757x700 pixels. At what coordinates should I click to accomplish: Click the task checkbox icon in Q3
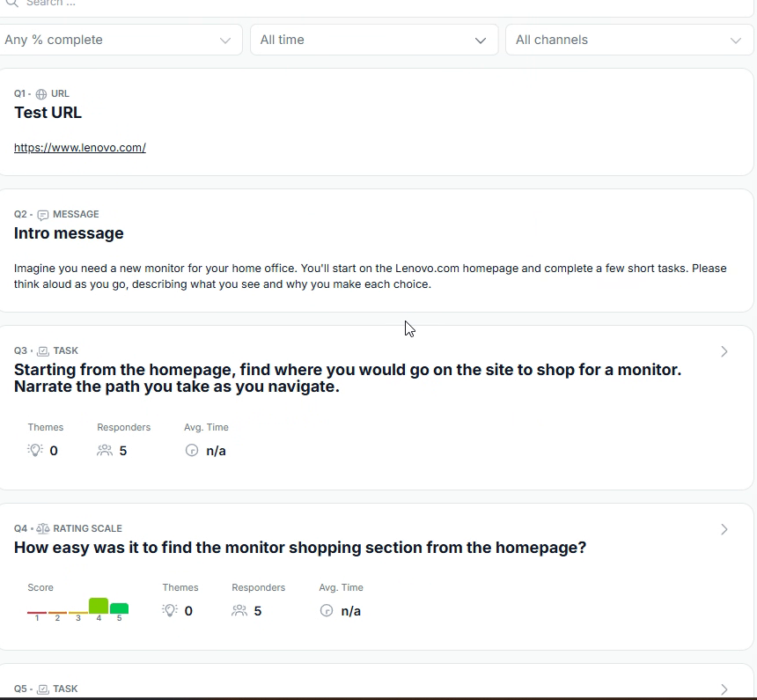click(x=43, y=351)
